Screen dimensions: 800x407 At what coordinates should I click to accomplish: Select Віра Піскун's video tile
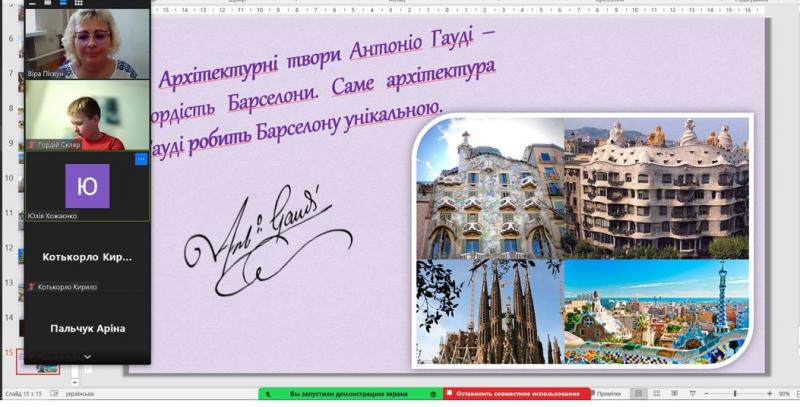coord(87,44)
